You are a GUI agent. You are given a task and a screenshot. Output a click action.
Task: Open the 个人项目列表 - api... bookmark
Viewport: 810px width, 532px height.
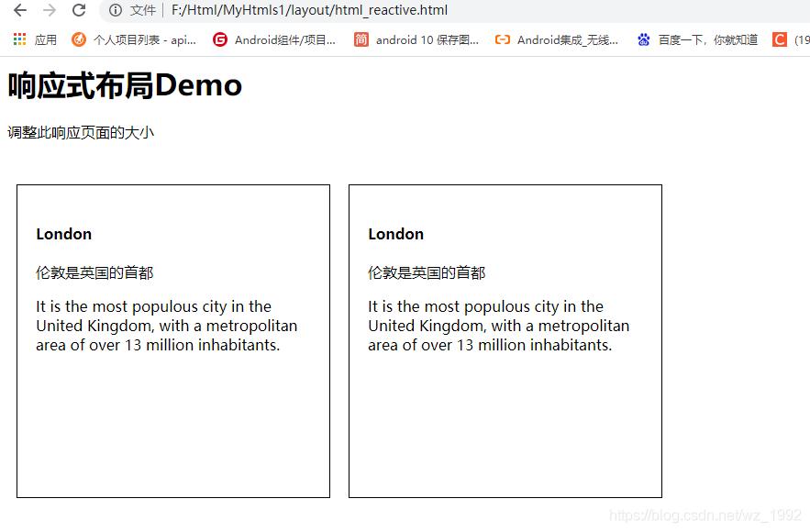[145, 39]
